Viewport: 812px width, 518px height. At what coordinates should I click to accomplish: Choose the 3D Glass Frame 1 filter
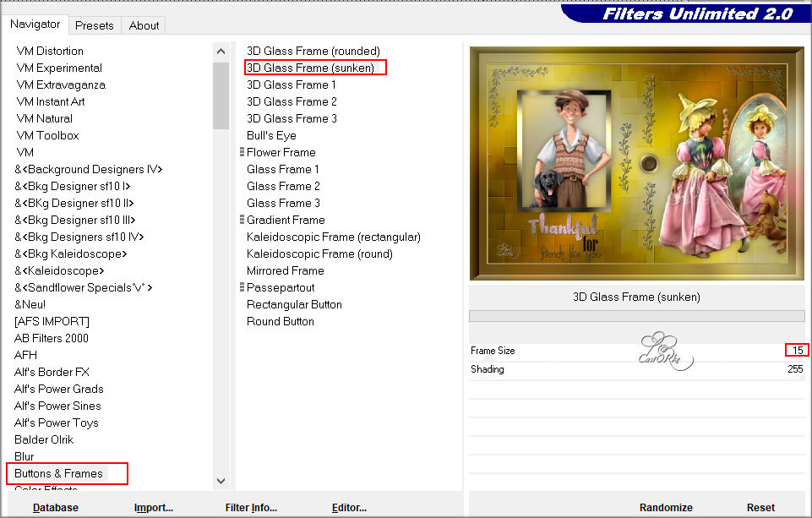pos(292,85)
